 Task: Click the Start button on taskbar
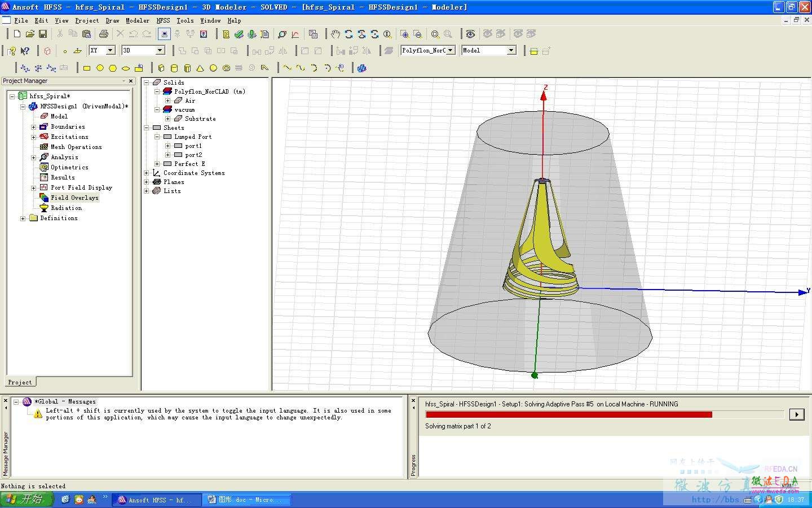[27, 500]
